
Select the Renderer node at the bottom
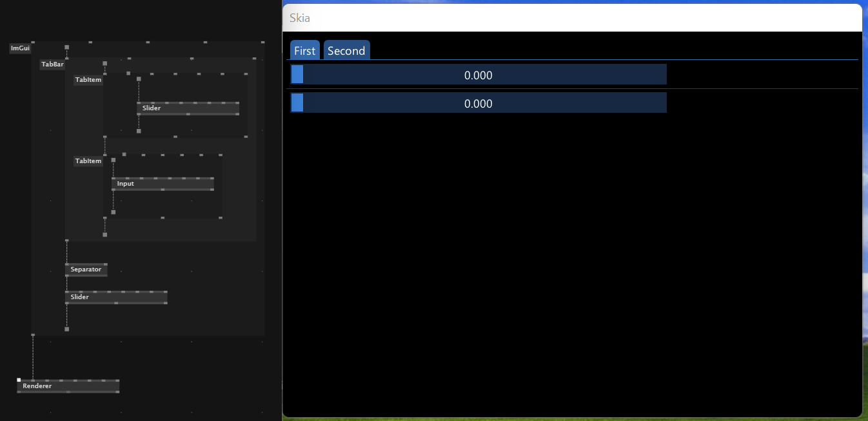[x=68, y=386]
